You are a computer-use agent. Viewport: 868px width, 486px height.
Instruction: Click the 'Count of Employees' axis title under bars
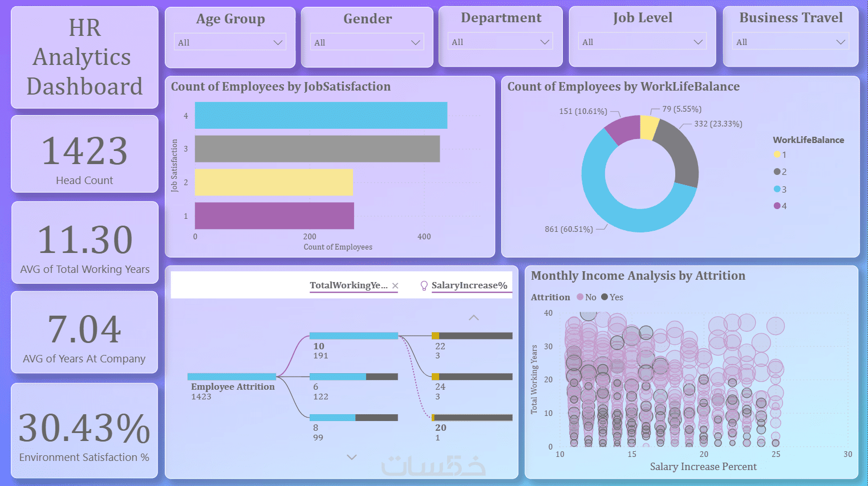pos(338,247)
